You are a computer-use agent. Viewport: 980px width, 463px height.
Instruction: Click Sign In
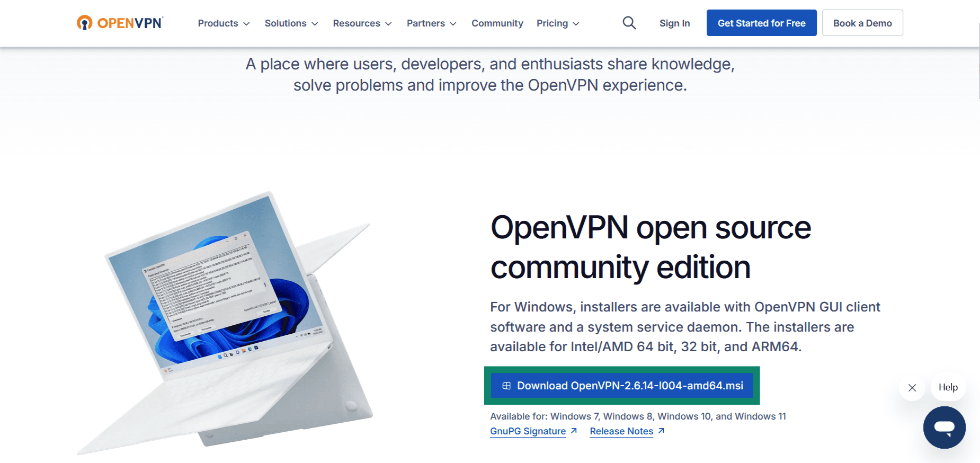point(674,23)
